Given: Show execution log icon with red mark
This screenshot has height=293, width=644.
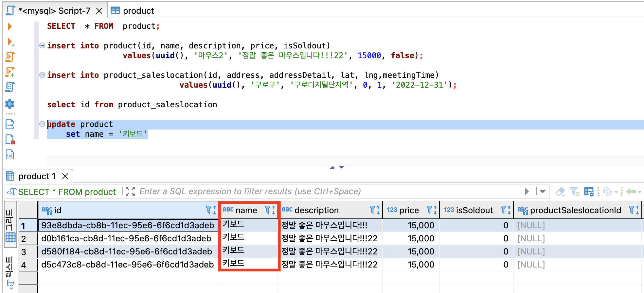Looking at the screenshot, I should [x=10, y=139].
